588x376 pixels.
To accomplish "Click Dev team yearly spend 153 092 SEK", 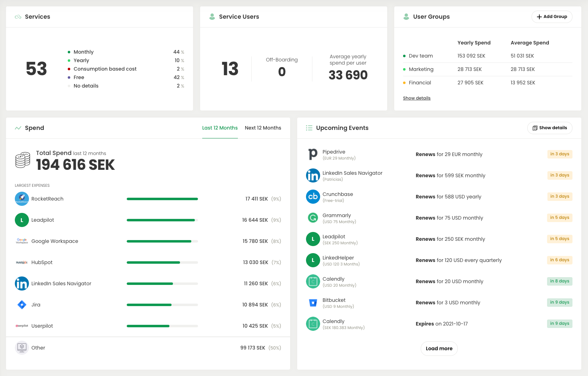I will point(471,56).
